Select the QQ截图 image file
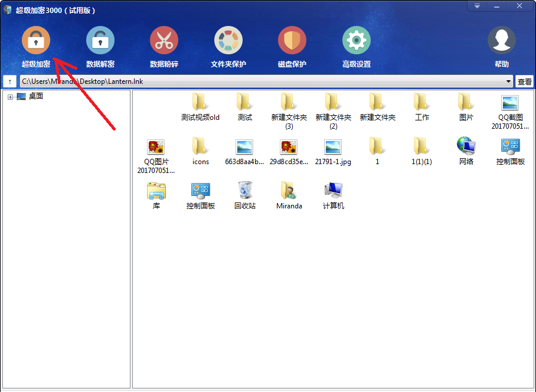 (511, 112)
